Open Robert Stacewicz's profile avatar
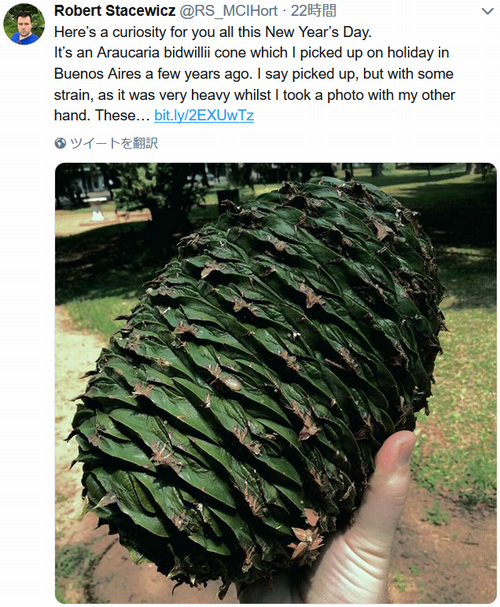This screenshot has height=607, width=500. 24,24
